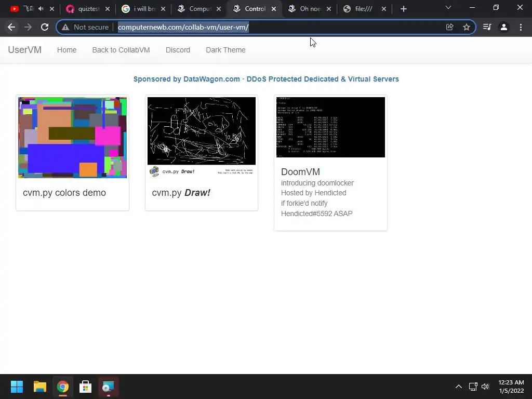The height and width of the screenshot is (399, 532).
Task: Open the volume tray icon
Action: (485, 387)
